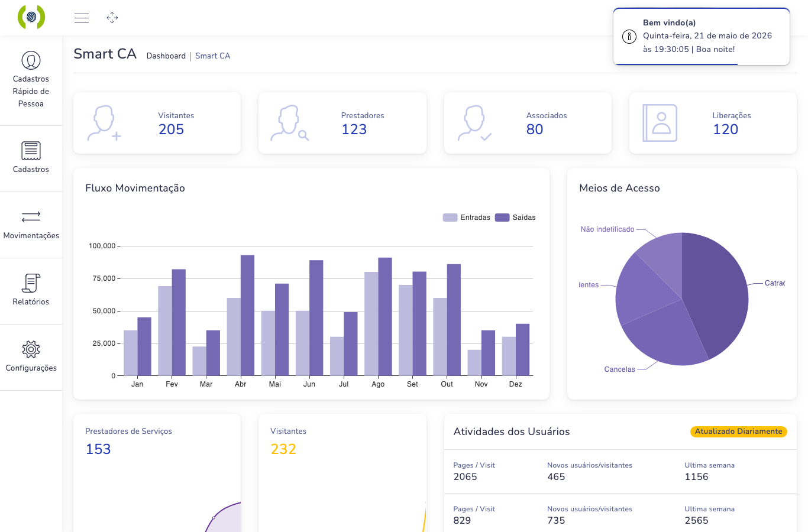Click the Smart CA page title
This screenshot has width=808, height=532.
105,54
